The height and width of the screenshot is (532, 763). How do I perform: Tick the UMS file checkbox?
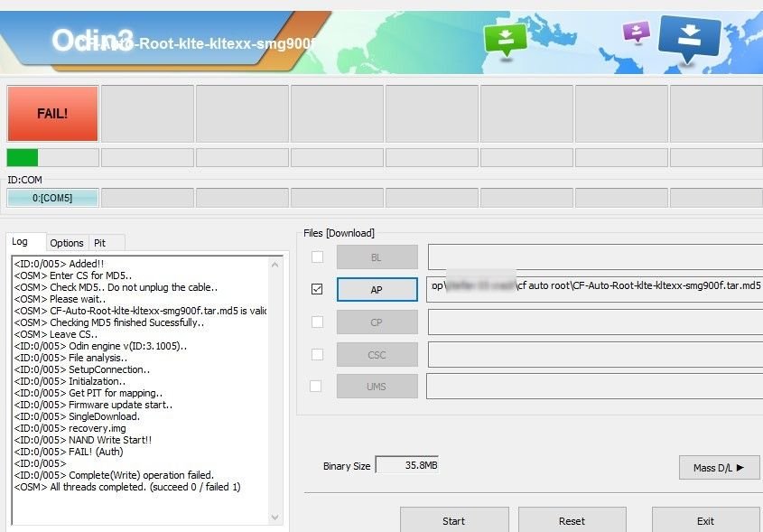pyautogui.click(x=315, y=386)
